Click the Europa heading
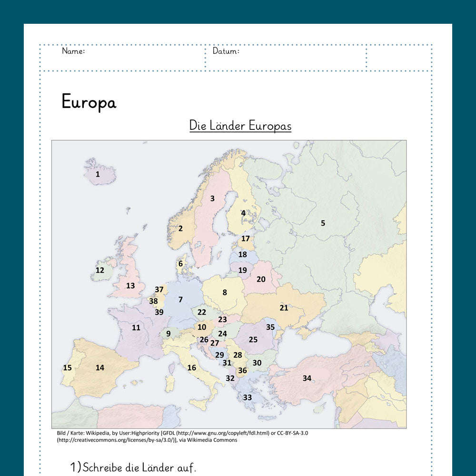 click(x=89, y=102)
